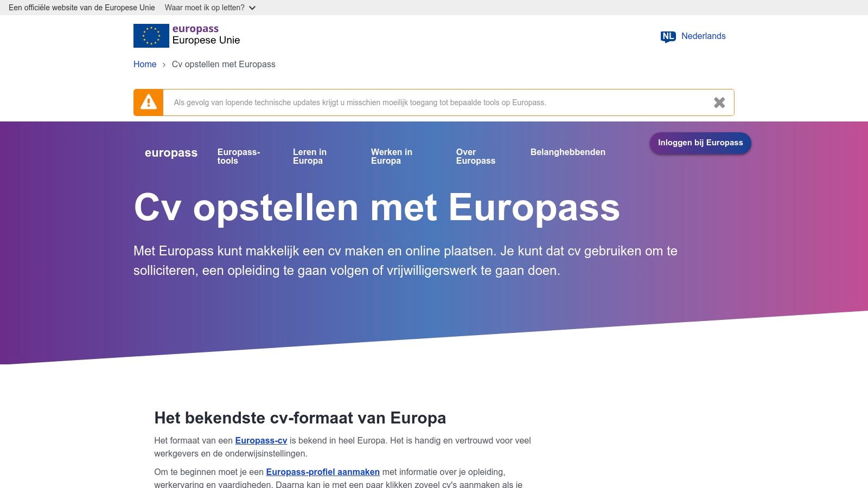Click the 'Cv opstellen met Europass' breadcrumb item
This screenshot has height=488, width=868.
coord(224,64)
